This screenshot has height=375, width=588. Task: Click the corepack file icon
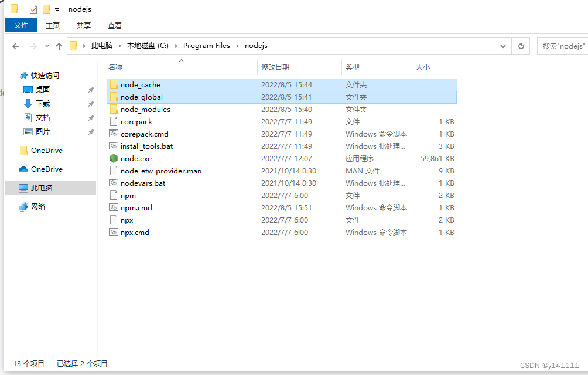114,121
